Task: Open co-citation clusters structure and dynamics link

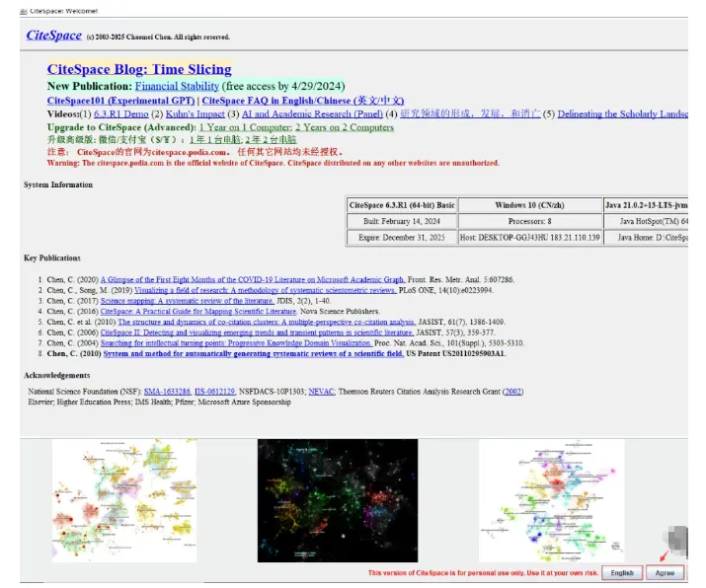Action: [x=267, y=323]
